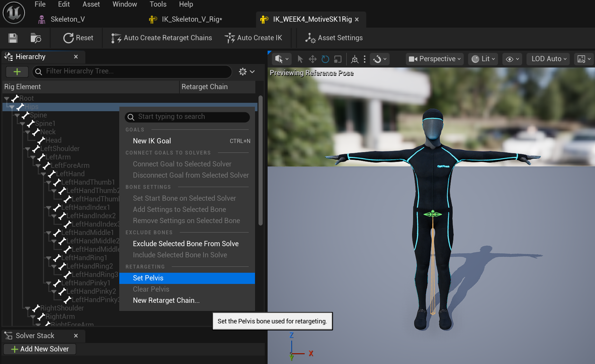Image resolution: width=595 pixels, height=364 pixels.
Task: Open the Perspective camera dropdown
Action: click(434, 59)
